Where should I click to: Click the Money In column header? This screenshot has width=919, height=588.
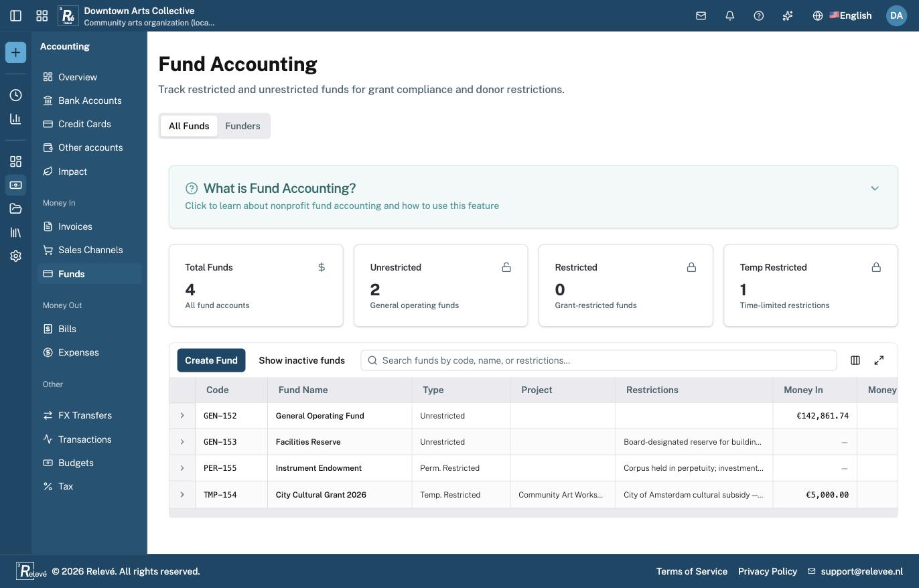(x=815, y=390)
